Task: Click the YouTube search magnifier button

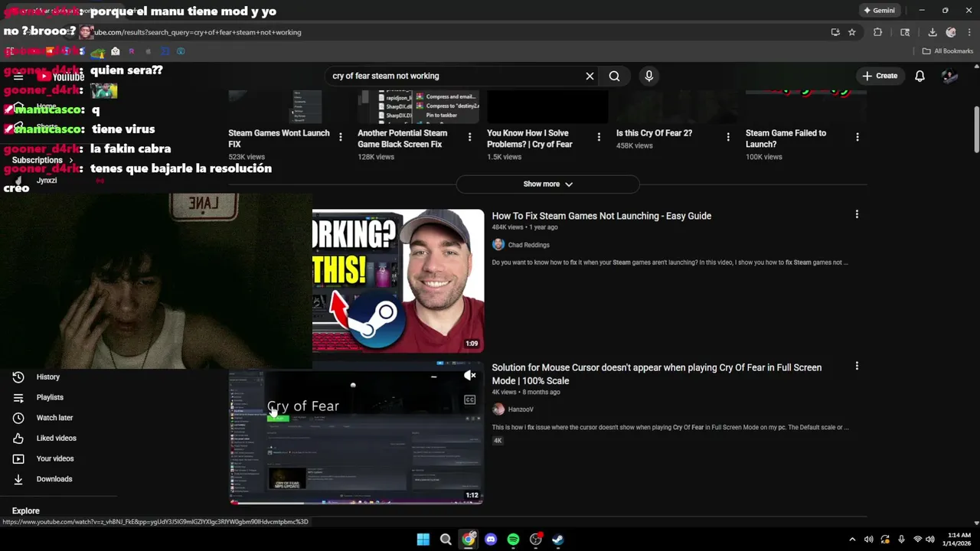Action: pos(614,76)
